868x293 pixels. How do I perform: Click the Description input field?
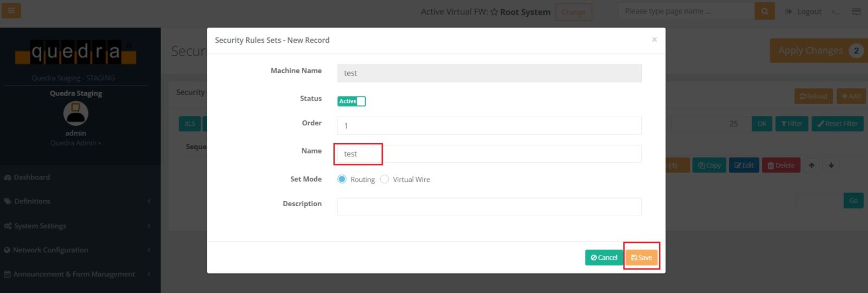pyautogui.click(x=489, y=207)
